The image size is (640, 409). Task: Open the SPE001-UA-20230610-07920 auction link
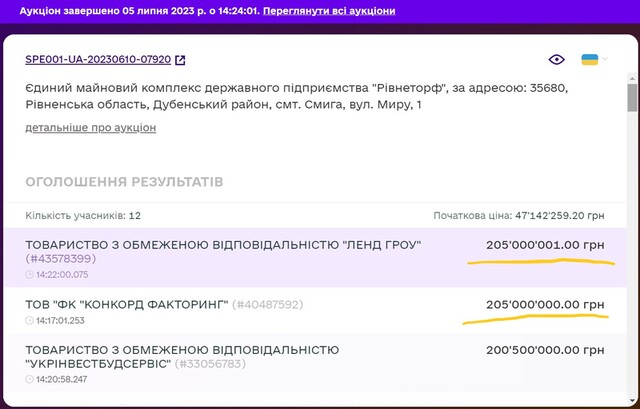tap(98, 60)
